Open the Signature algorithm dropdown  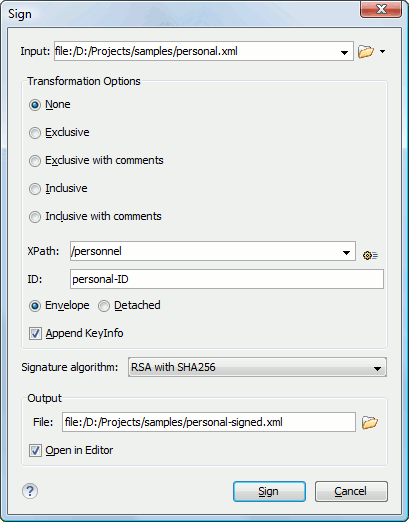click(257, 367)
